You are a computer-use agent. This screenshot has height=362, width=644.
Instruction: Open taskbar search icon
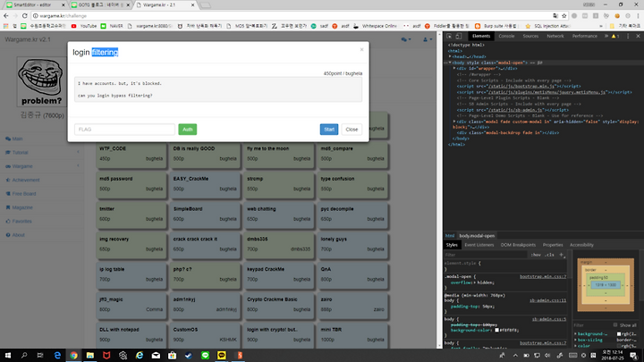click(24, 356)
